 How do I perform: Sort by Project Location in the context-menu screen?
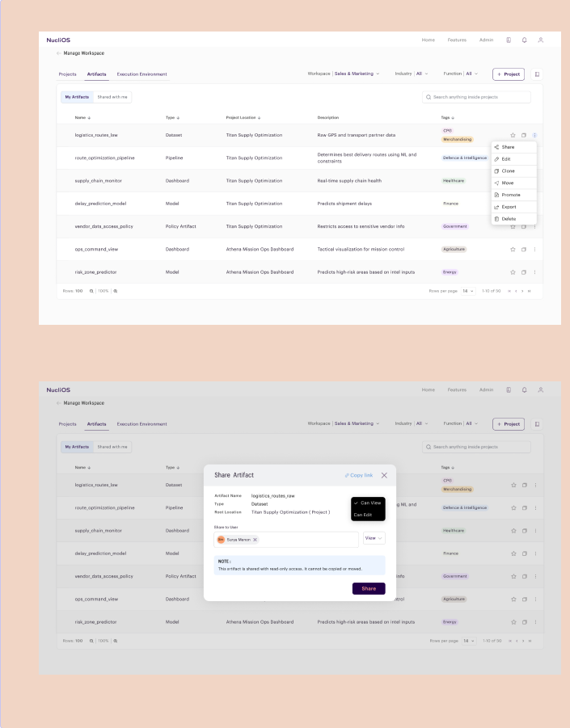pos(243,118)
